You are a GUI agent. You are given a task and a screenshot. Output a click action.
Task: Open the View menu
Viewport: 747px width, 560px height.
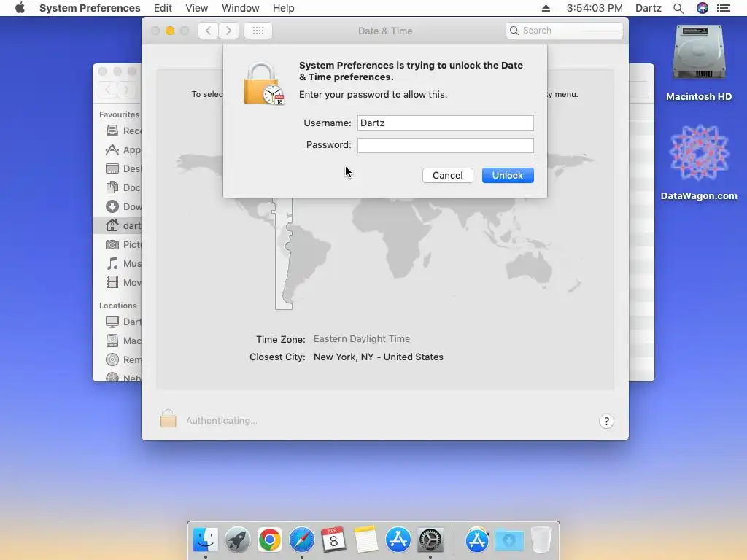point(197,8)
